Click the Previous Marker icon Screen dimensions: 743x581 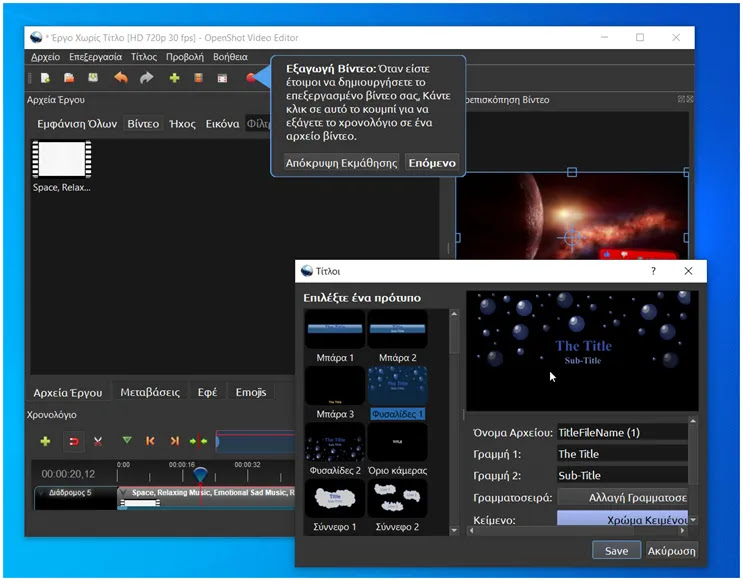tap(150, 441)
